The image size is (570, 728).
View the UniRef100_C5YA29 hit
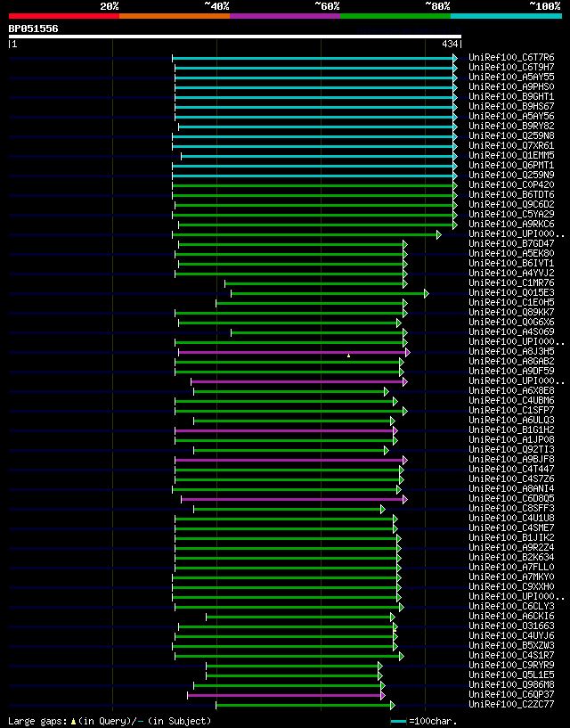511,215
